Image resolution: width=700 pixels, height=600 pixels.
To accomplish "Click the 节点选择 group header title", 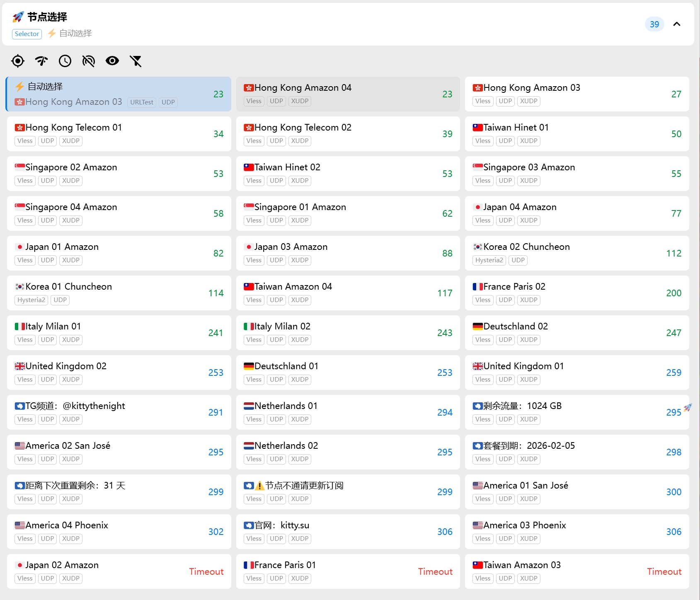I will coord(47,17).
